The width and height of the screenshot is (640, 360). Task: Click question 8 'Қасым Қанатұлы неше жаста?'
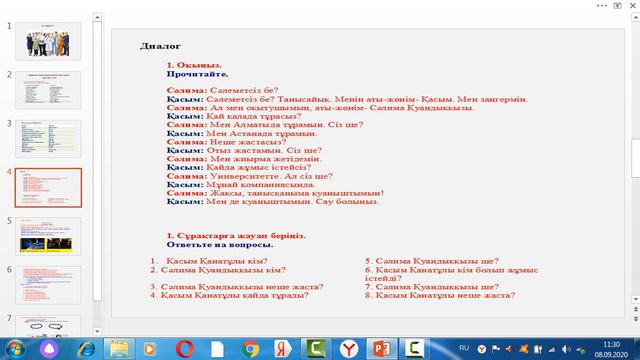pos(440,295)
